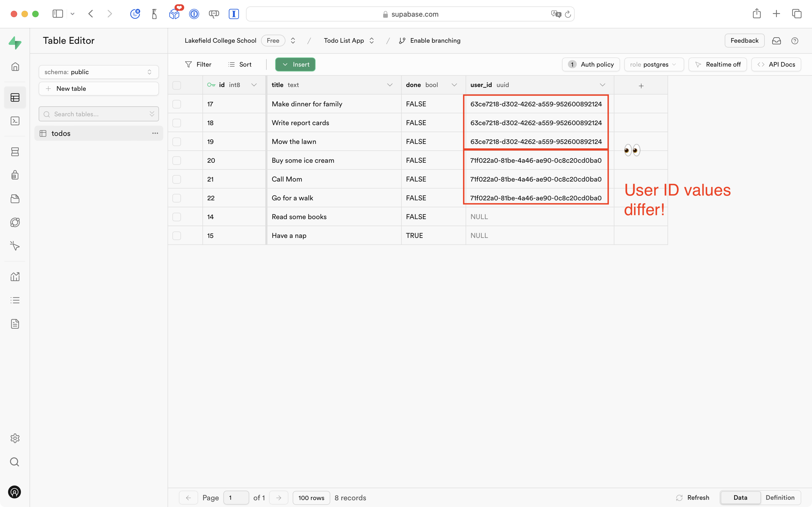Add new column with plus icon

[641, 86]
